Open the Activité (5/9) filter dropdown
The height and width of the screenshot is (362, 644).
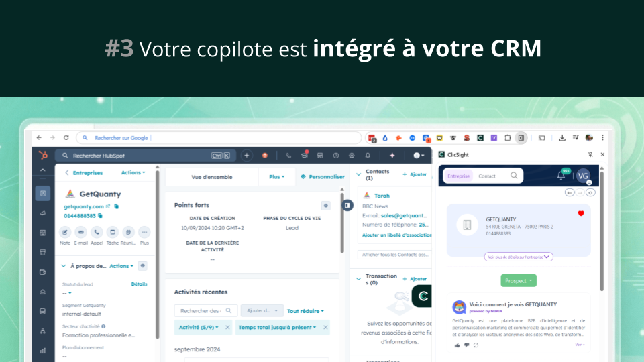click(199, 328)
